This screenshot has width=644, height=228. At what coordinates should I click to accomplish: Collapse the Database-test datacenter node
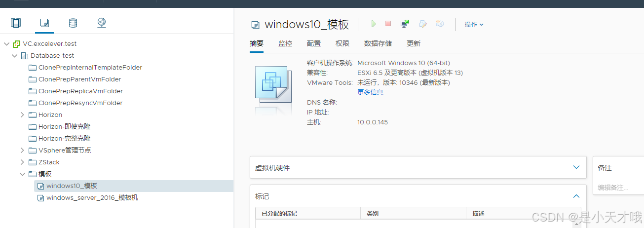(x=14, y=56)
